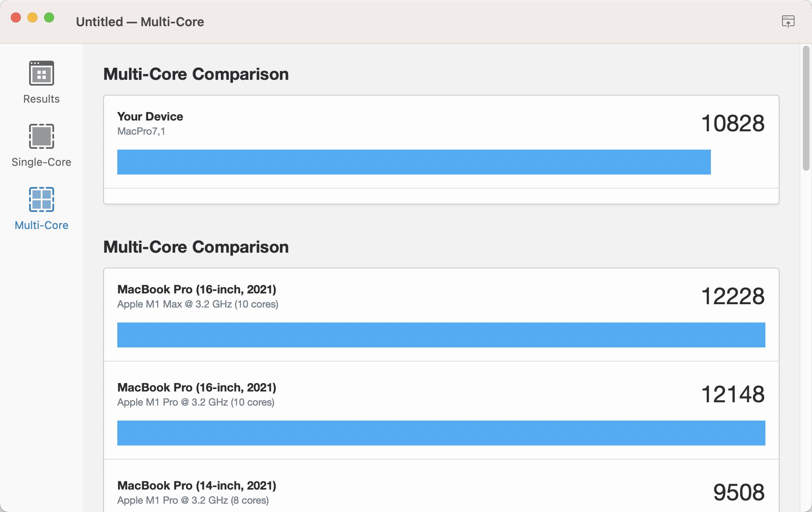Screen dimensions: 812x512
Task: Click the score value 10828
Action: [x=733, y=123]
